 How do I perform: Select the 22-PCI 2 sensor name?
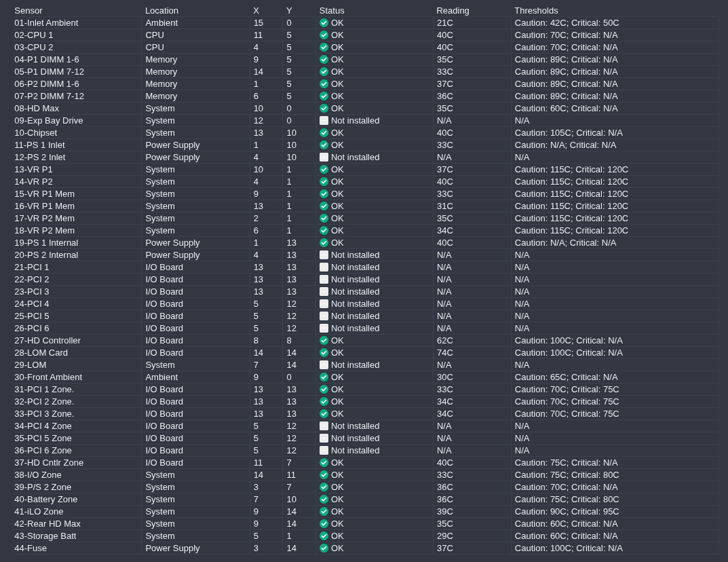tap(32, 280)
